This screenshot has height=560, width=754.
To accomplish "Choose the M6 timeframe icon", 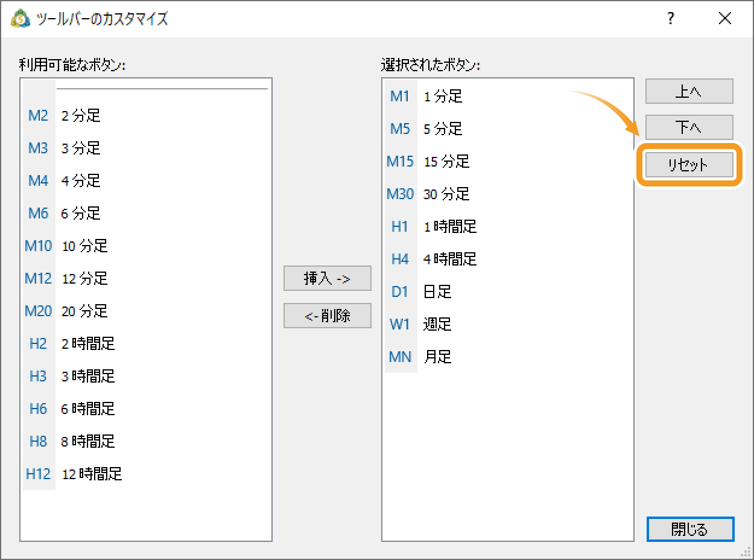I will (38, 214).
